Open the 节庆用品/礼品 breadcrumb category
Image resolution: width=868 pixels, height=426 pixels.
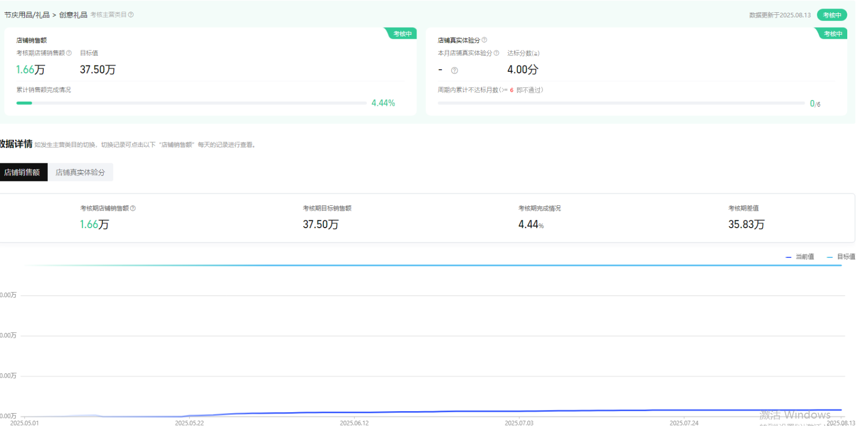[27, 15]
